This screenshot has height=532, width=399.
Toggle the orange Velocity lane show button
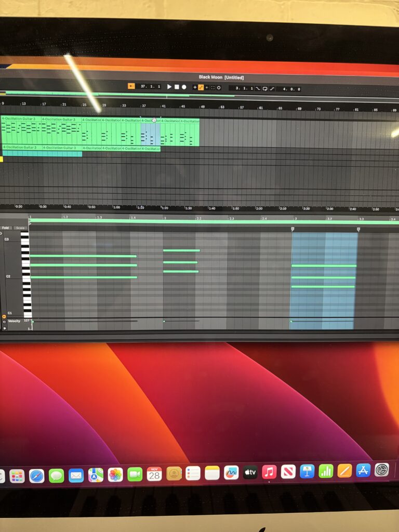(x=4, y=316)
